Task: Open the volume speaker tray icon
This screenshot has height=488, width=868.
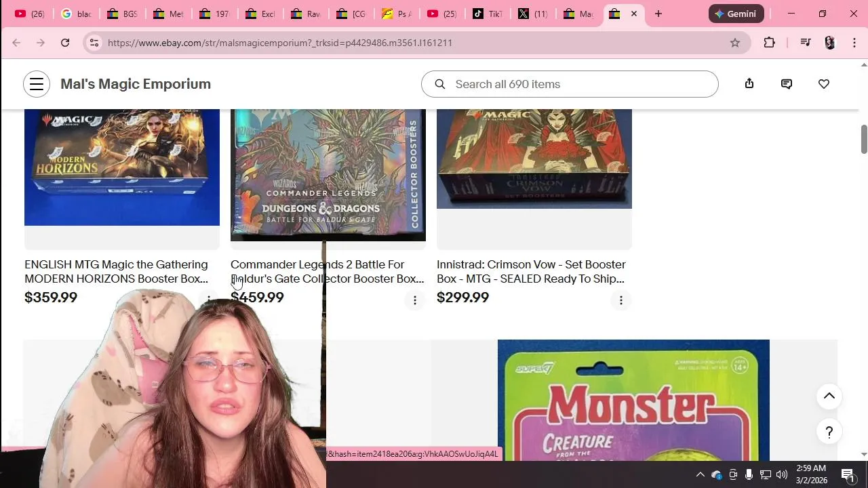Action: [782, 474]
